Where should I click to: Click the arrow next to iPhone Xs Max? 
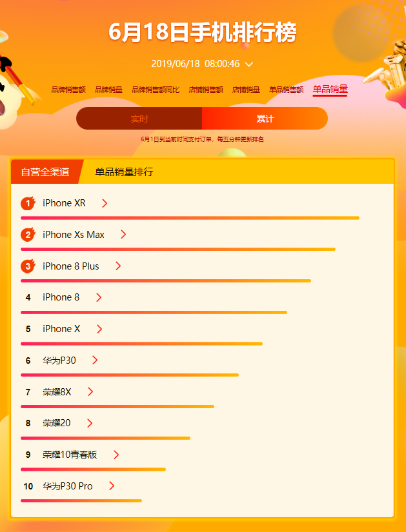coord(123,235)
